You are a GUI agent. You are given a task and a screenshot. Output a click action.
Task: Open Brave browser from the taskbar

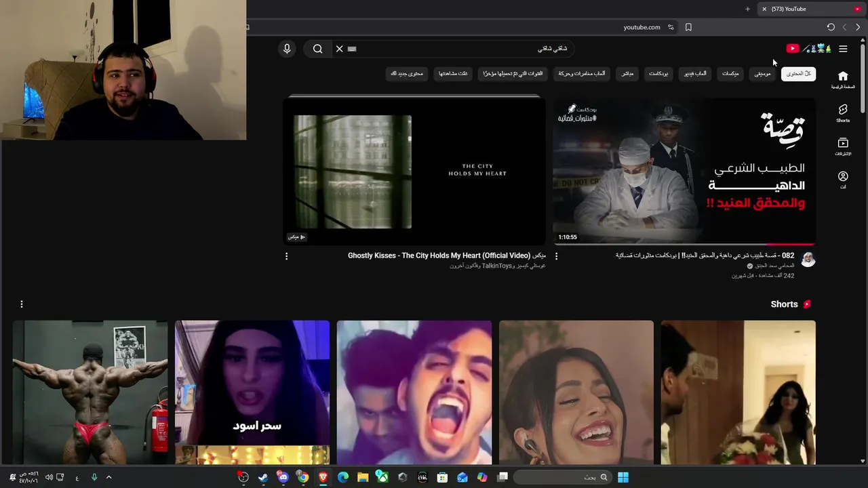[x=323, y=477]
